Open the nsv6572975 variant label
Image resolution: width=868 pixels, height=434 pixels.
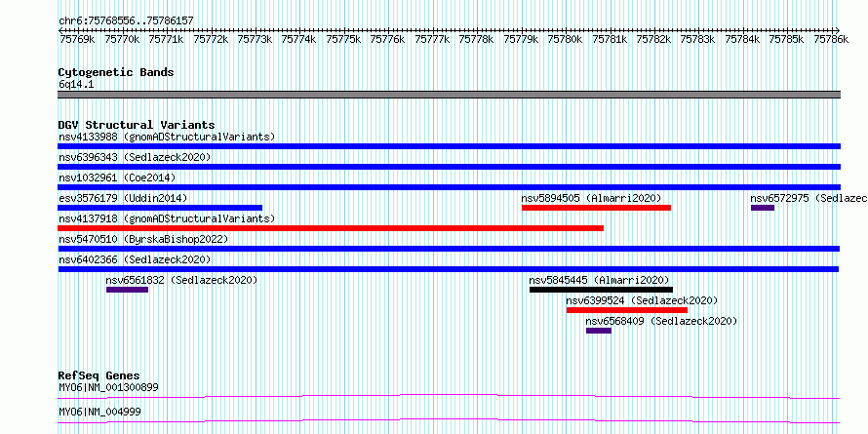[x=809, y=198]
